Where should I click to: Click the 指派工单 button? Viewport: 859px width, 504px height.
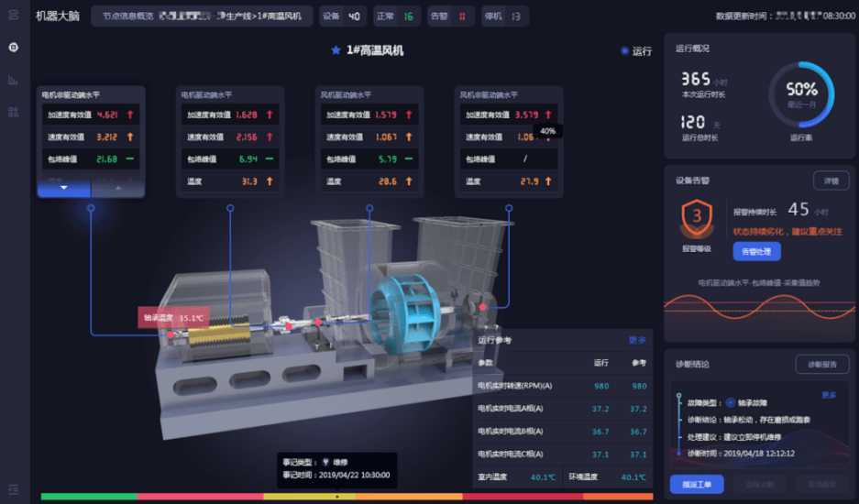(697, 483)
